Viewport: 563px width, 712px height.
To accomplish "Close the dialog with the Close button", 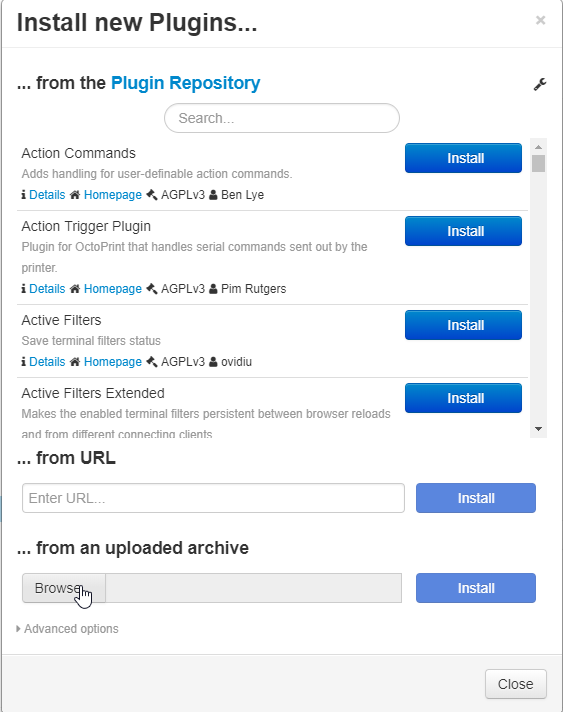I will click(x=516, y=684).
